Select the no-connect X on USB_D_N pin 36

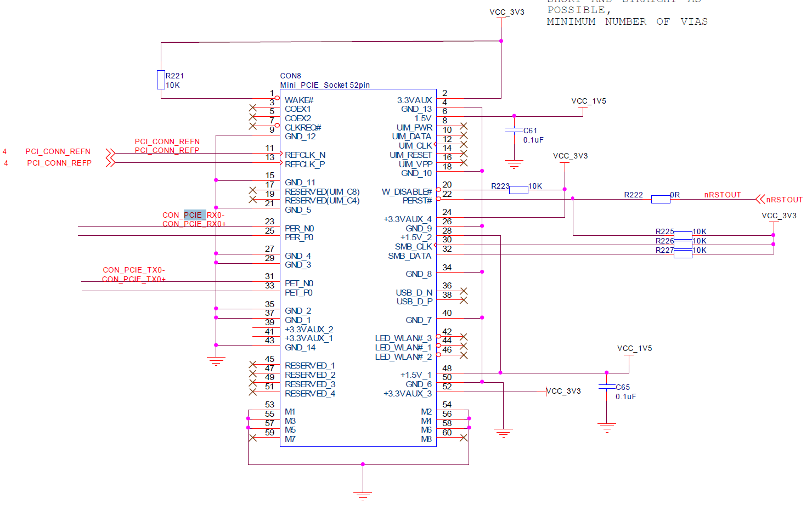(464, 291)
